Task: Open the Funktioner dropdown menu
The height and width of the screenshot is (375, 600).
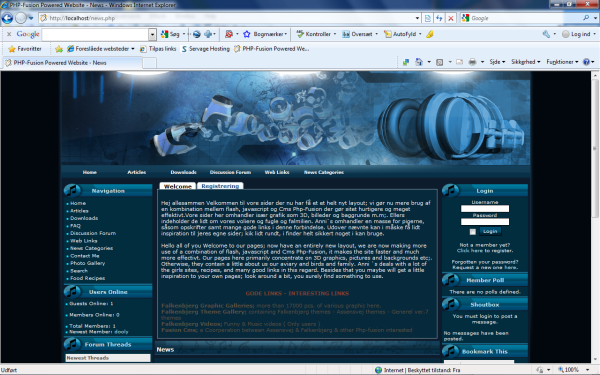Action: [562, 62]
